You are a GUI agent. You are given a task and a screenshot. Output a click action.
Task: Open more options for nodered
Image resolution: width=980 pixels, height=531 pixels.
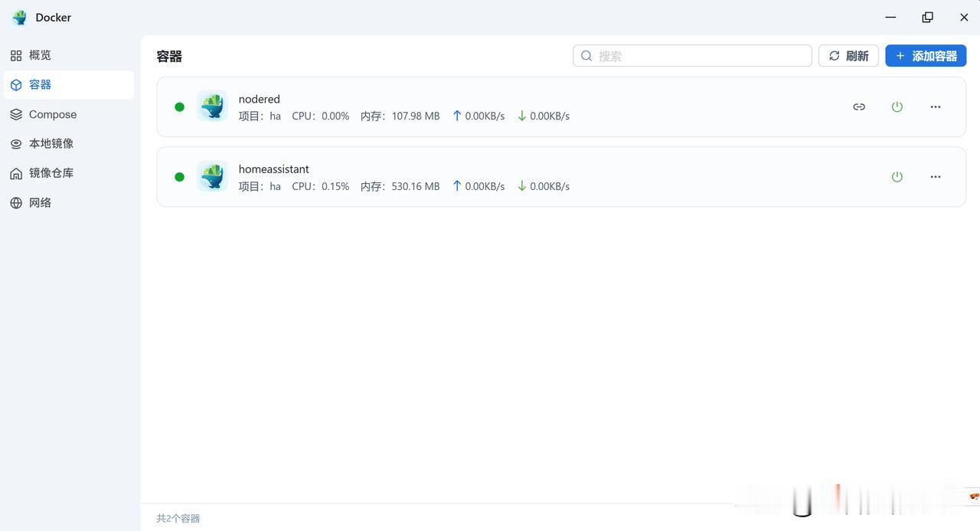pos(936,107)
